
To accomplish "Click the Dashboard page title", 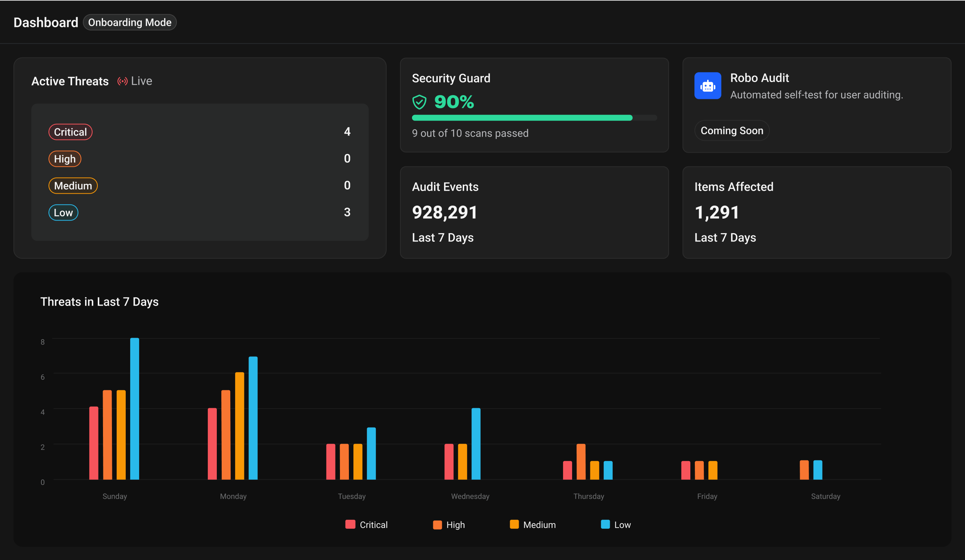I will coord(46,23).
